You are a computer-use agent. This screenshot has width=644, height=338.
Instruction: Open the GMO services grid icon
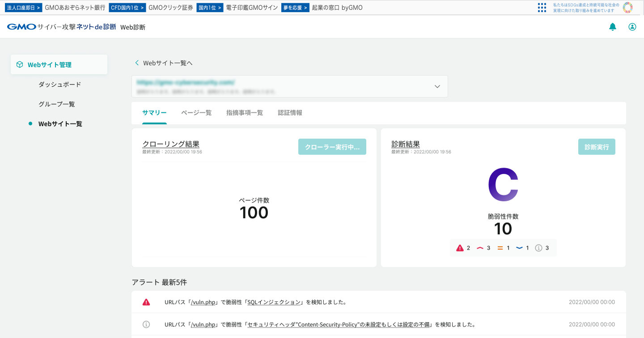tap(542, 7)
